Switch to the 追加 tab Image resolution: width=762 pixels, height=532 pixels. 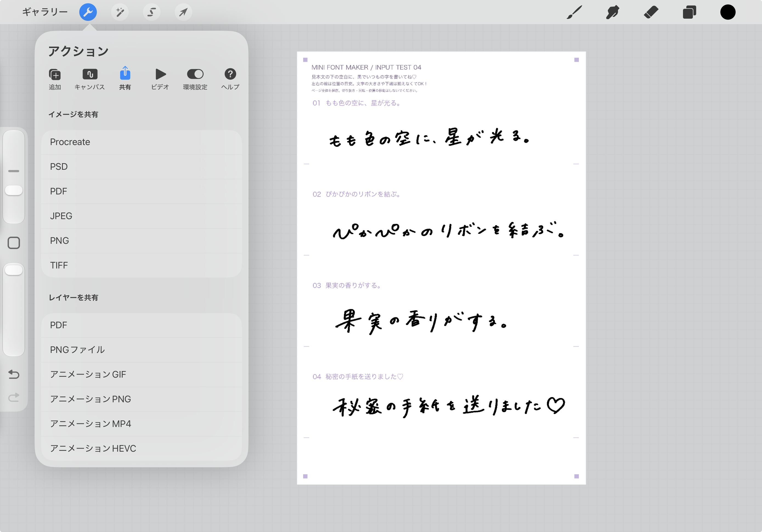point(55,79)
